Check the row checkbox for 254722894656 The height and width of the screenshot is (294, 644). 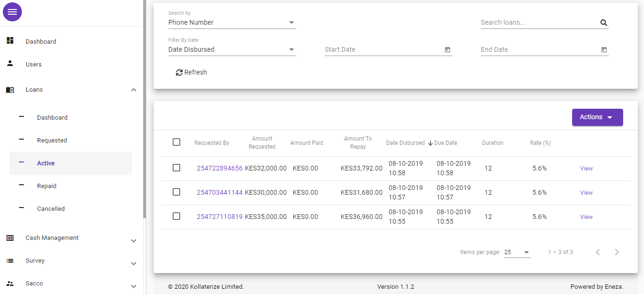176,168
